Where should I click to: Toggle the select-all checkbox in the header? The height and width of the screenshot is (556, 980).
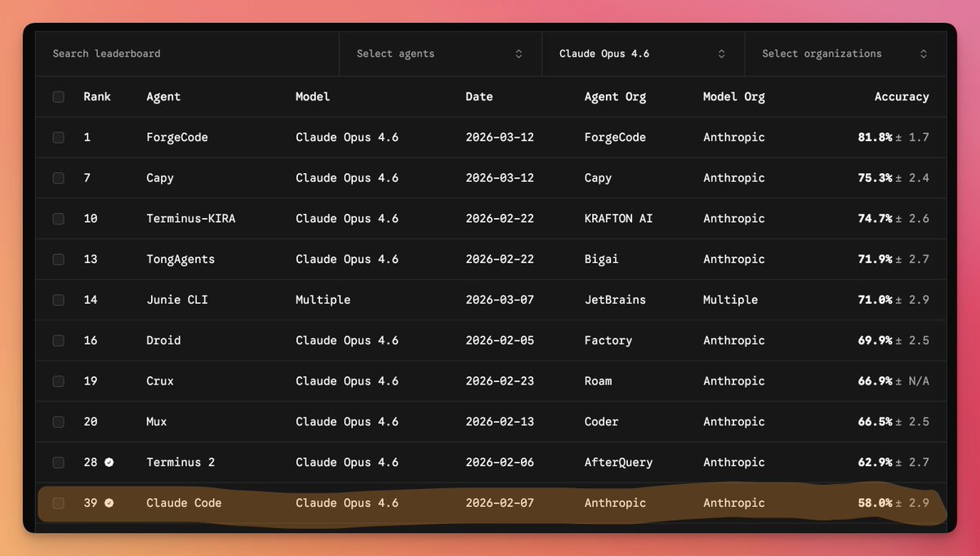coord(59,96)
